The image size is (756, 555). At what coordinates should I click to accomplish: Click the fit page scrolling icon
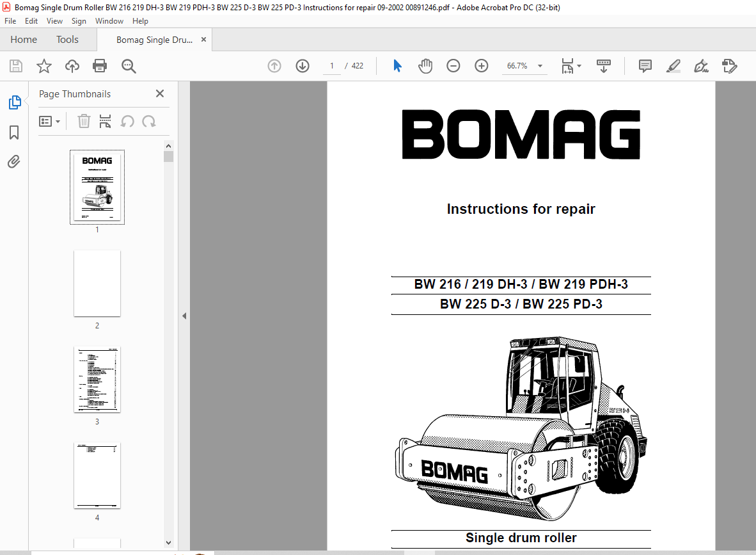coord(567,66)
